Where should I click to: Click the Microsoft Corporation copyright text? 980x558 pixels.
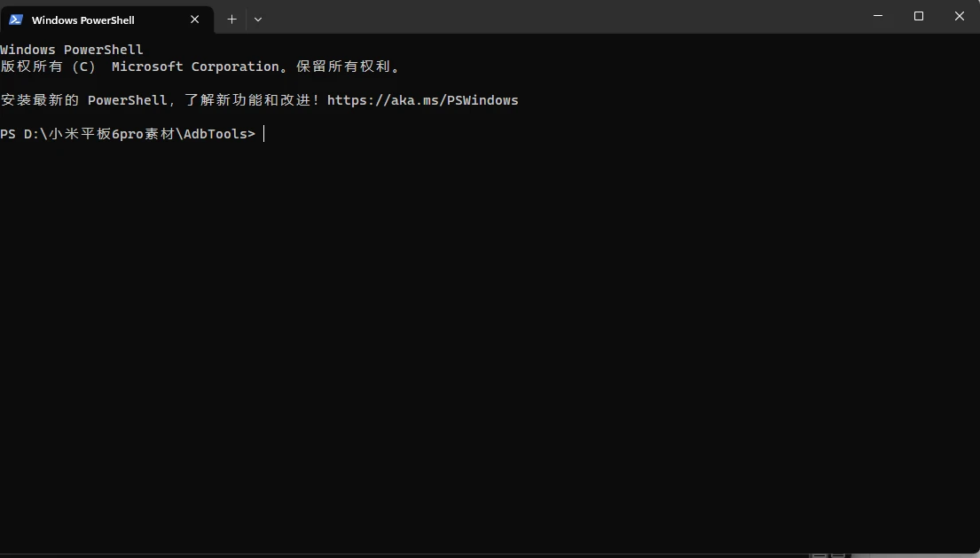coord(195,67)
